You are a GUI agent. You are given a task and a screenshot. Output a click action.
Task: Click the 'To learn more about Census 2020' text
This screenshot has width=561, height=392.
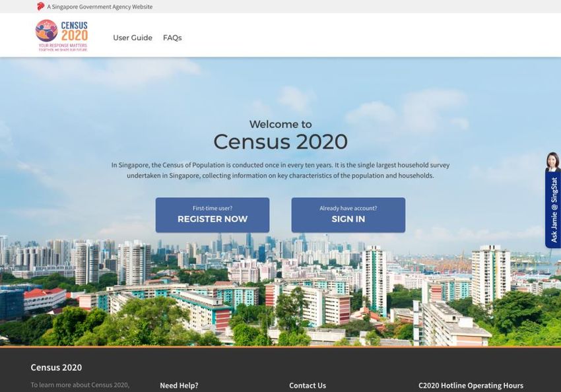pos(80,385)
